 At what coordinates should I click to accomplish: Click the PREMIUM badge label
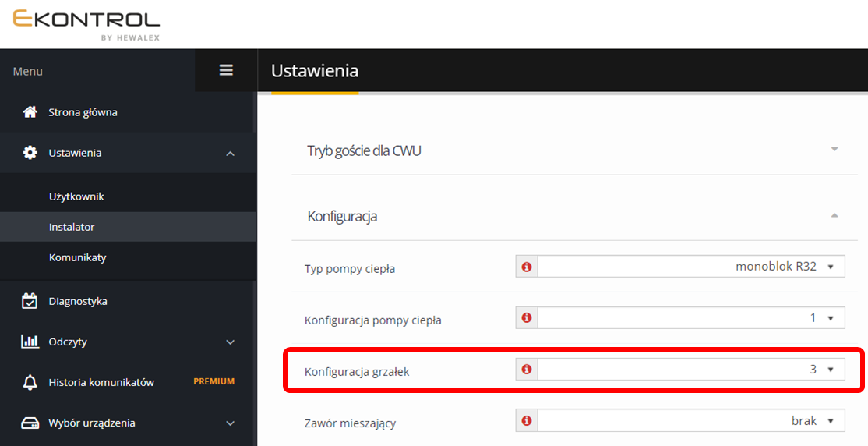tap(213, 382)
